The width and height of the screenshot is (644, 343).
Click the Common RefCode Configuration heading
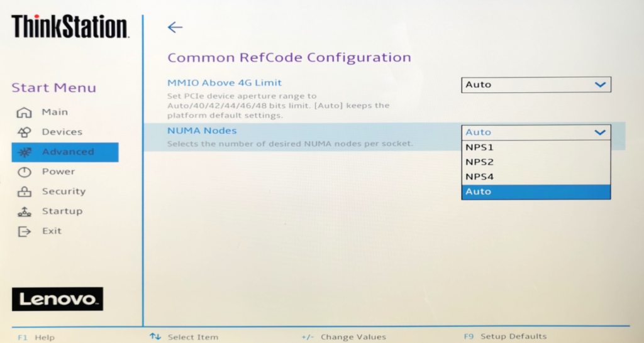[289, 57]
